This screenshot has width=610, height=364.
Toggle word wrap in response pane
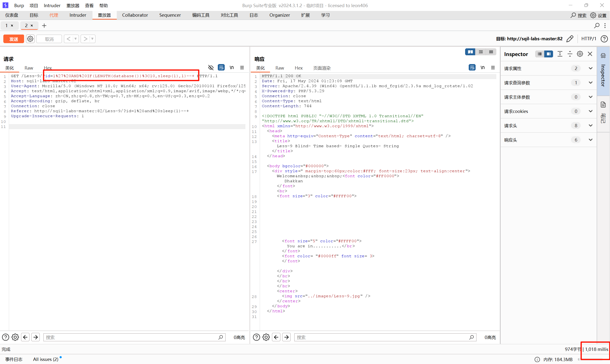(472, 67)
